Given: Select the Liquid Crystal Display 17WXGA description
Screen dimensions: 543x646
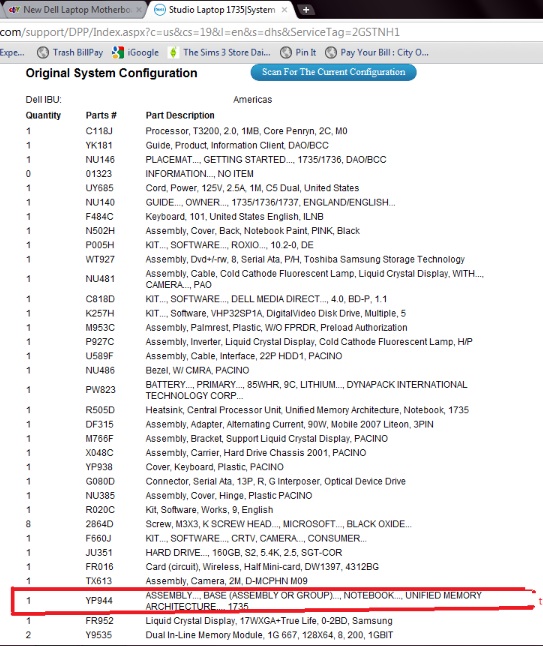Looking at the screenshot, I should [269, 621].
